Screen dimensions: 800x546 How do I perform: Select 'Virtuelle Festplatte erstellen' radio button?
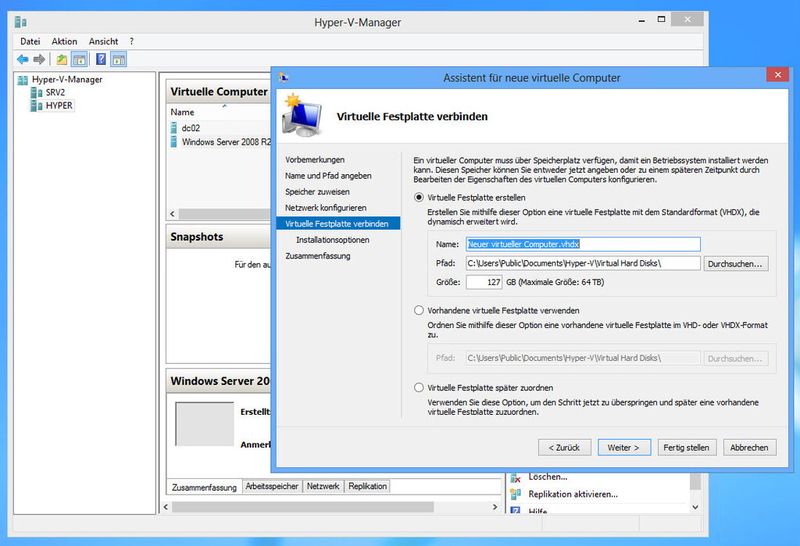pos(419,197)
